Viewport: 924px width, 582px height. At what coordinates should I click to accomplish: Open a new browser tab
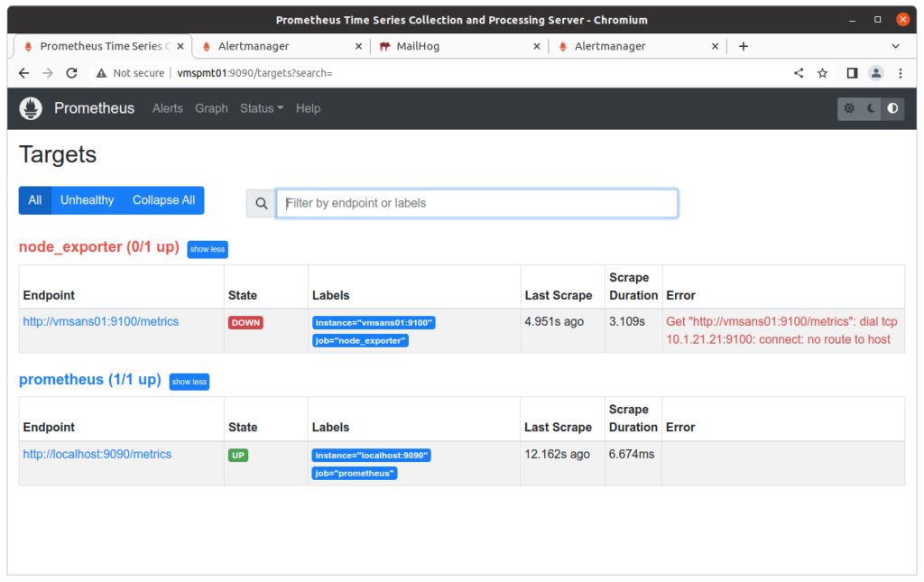pos(744,46)
